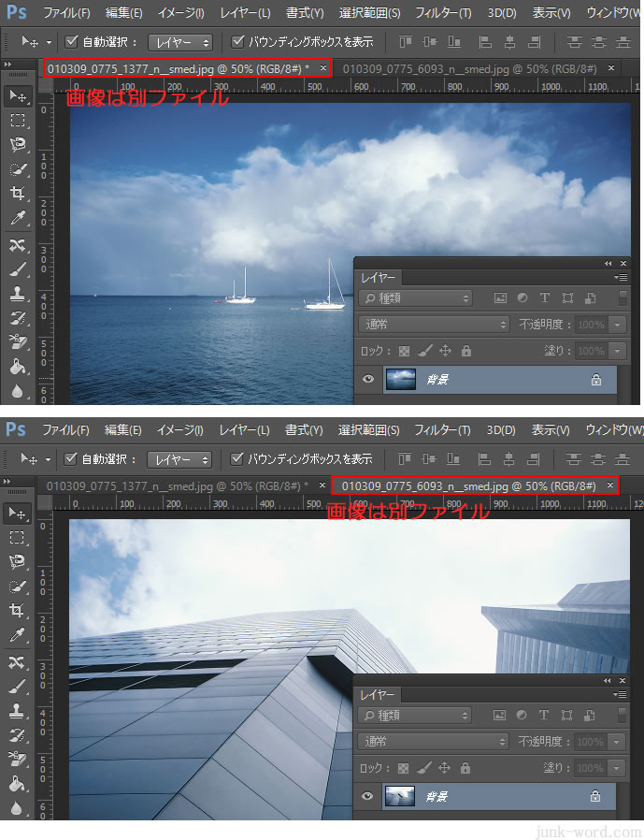Viewport: 644px width, 840px height.
Task: Select the Quick Selection tool in the yacht-image window
Action: point(18,170)
